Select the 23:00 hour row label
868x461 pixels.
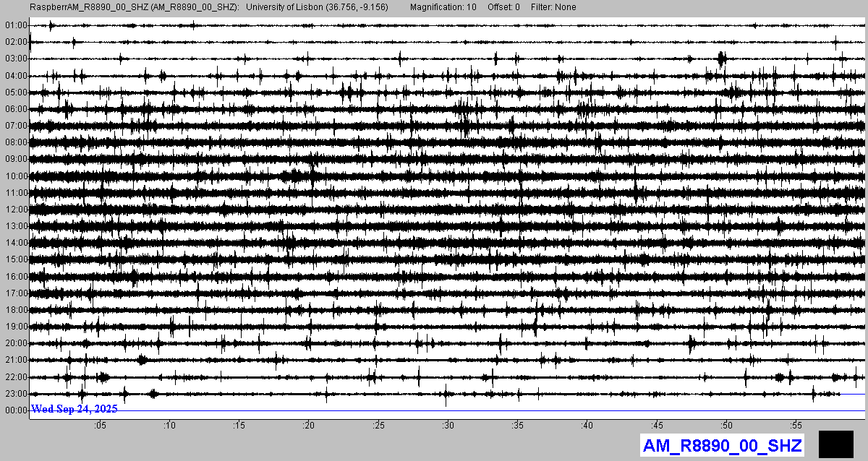(x=15, y=394)
